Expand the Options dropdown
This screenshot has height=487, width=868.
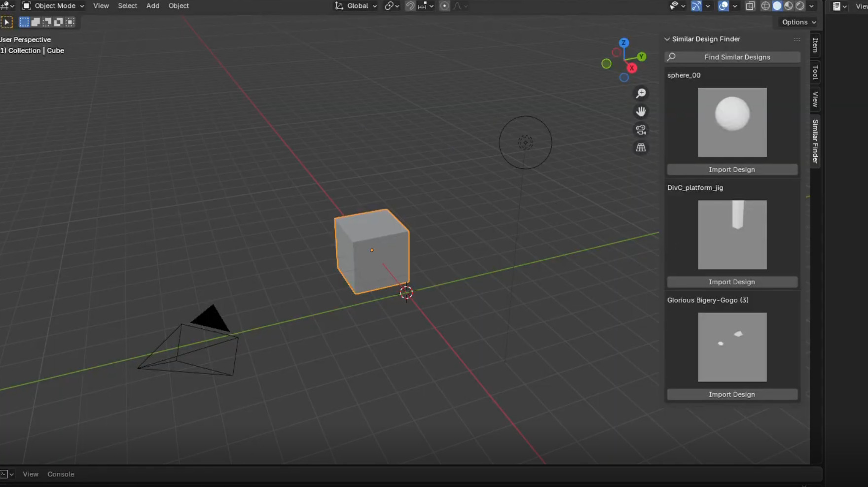tap(798, 22)
